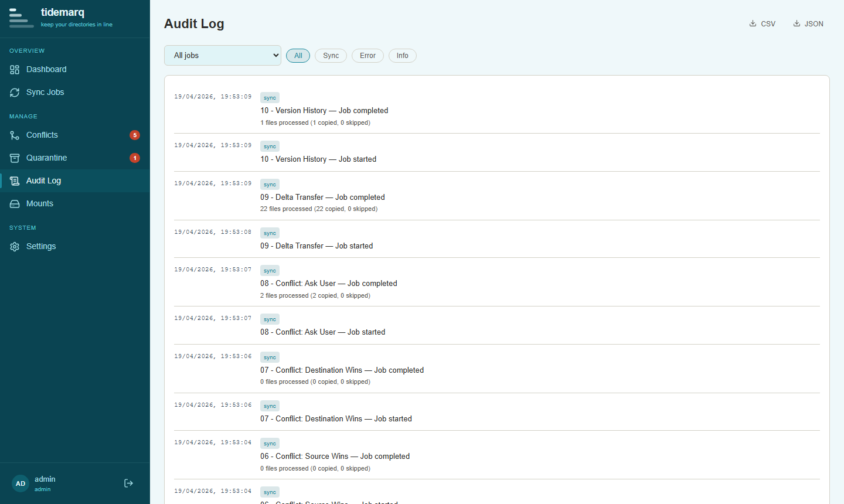Click sync tag on Delta Transfer completed entry
Viewport: 844px width, 504px height.
[x=270, y=185]
